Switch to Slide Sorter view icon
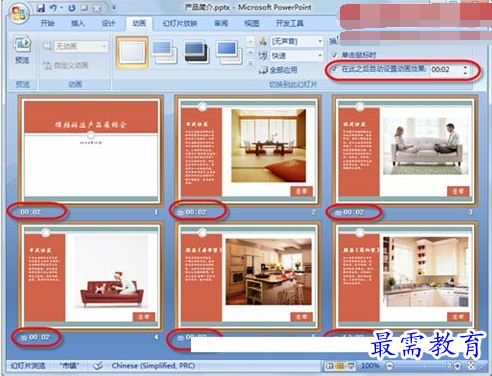The height and width of the screenshot is (376, 492). pyautogui.click(x=340, y=366)
